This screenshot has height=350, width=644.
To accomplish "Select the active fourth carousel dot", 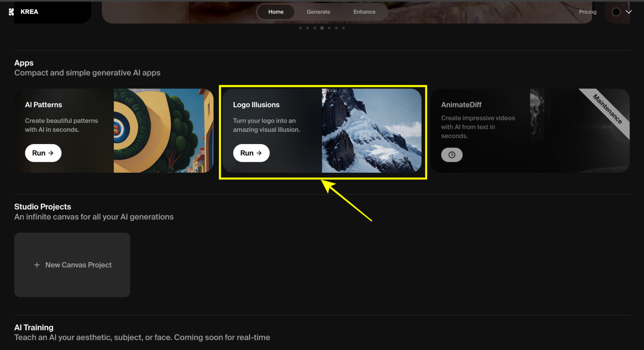I will pos(322,28).
